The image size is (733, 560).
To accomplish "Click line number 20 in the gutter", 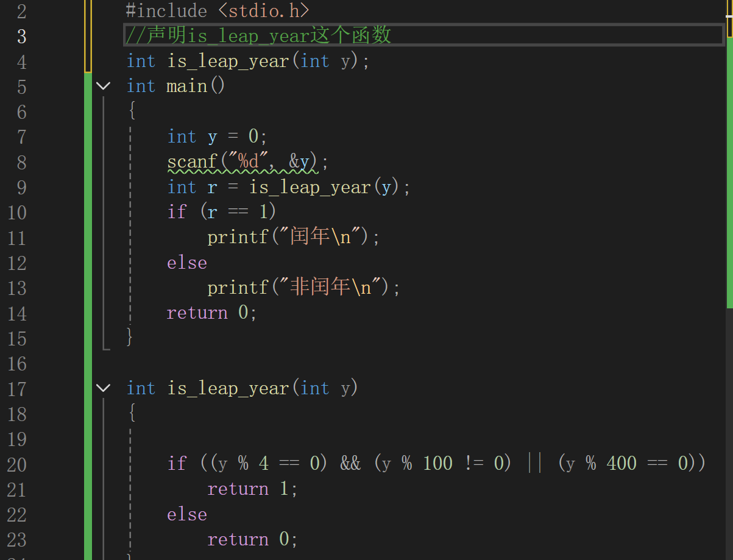I will click(x=17, y=465).
